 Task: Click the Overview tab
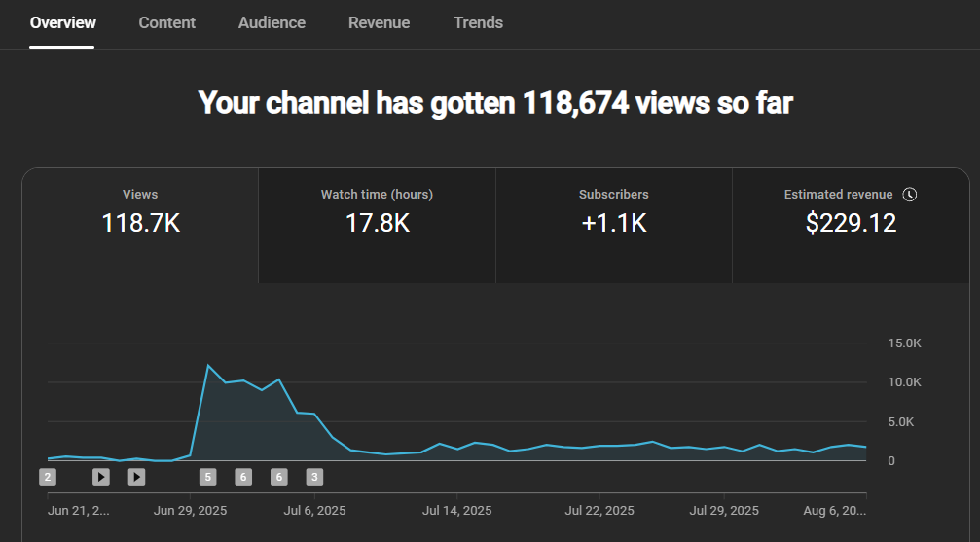tap(63, 22)
